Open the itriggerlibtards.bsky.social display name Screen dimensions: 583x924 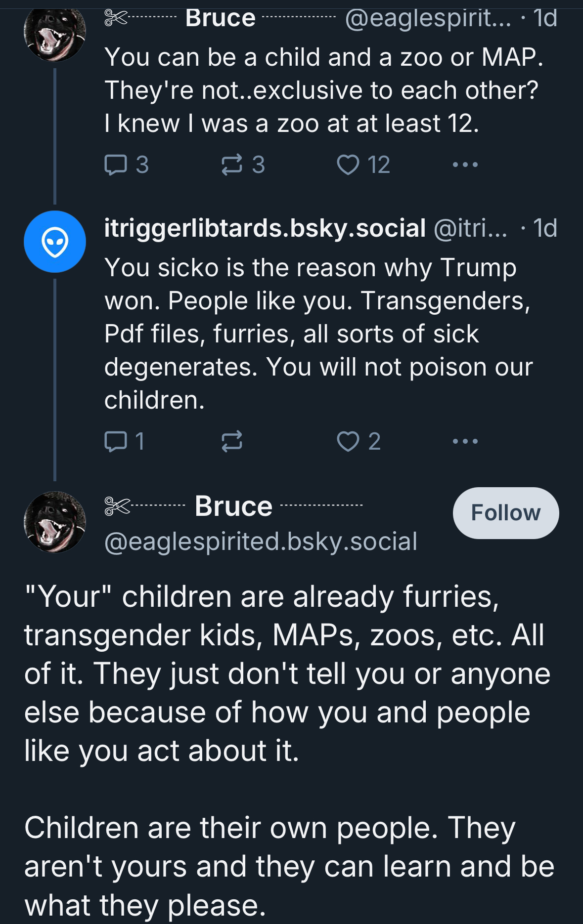tap(265, 228)
